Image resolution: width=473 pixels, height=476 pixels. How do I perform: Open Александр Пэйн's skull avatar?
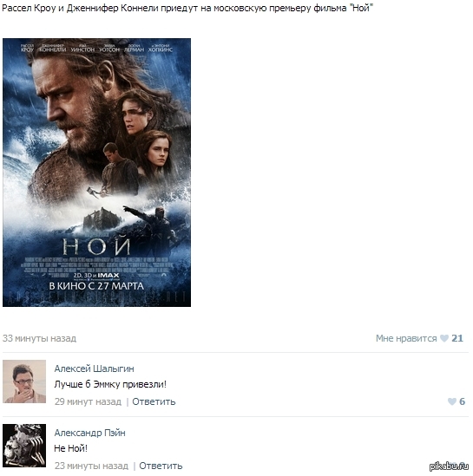pyautogui.click(x=24, y=446)
